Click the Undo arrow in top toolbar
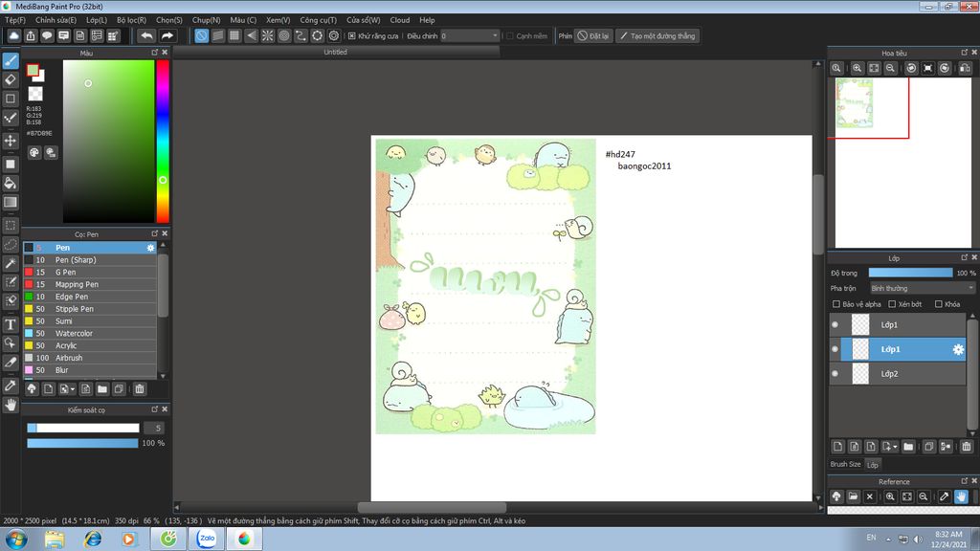This screenshot has height=551, width=980. pyautogui.click(x=146, y=35)
